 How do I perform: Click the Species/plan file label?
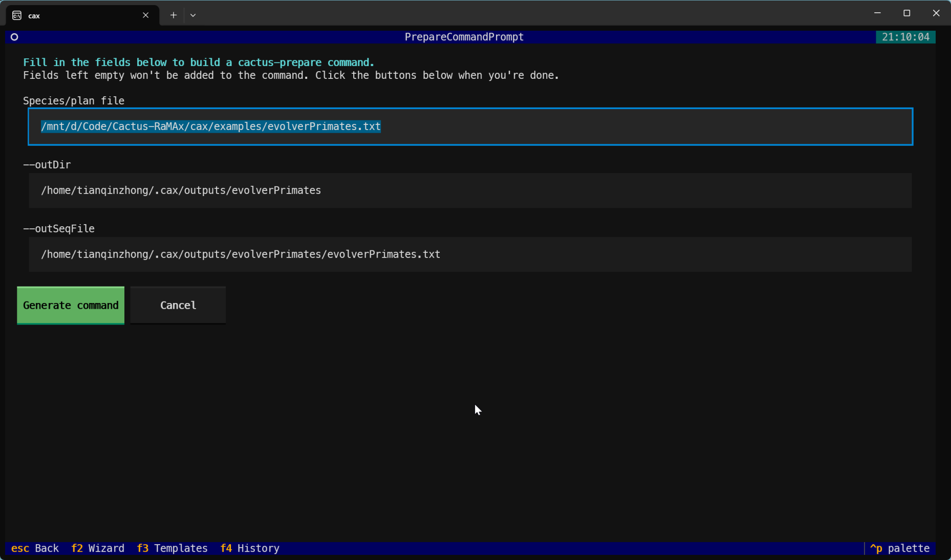(74, 101)
